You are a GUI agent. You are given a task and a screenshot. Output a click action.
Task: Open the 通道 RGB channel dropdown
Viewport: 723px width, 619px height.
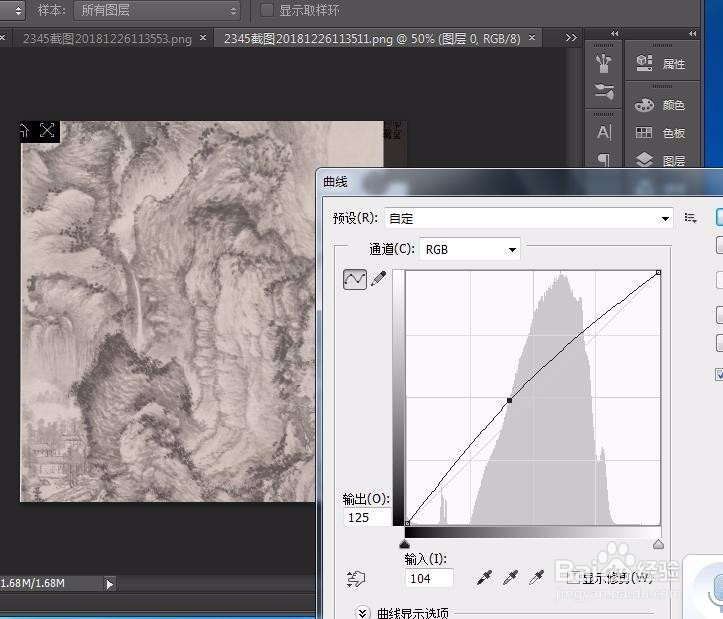tap(470, 250)
